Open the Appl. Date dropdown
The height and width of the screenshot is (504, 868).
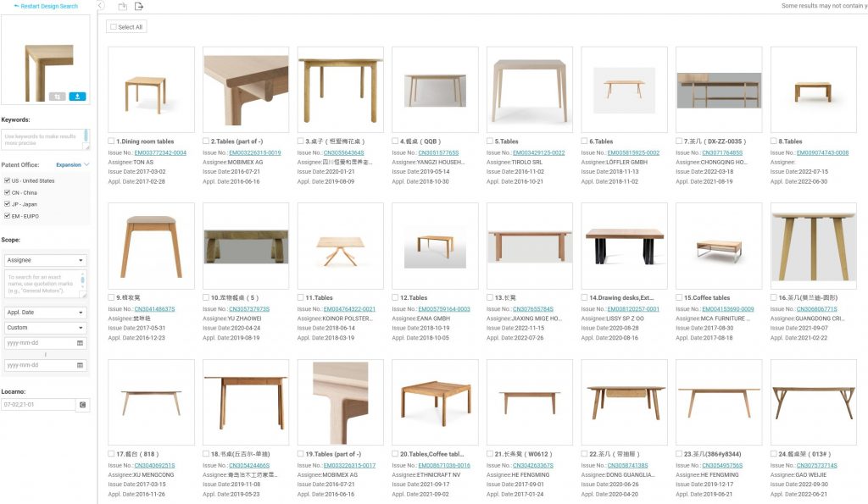(x=46, y=313)
